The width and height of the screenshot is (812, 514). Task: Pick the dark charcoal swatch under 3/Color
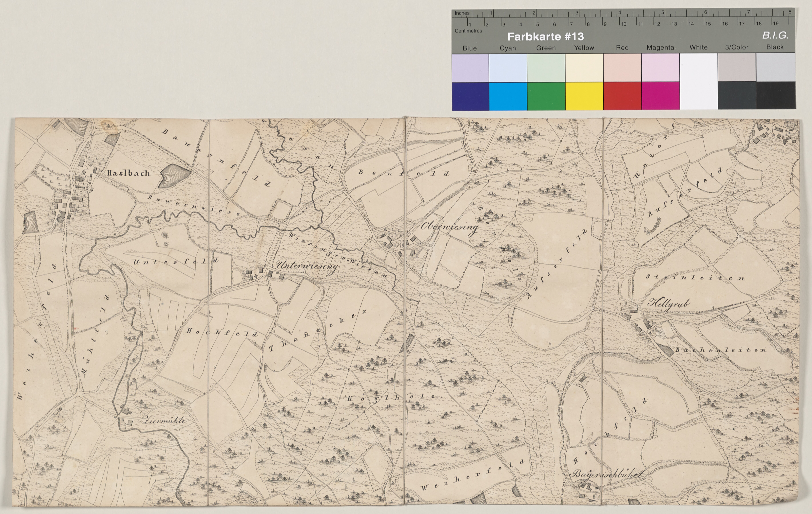pyautogui.click(x=737, y=95)
